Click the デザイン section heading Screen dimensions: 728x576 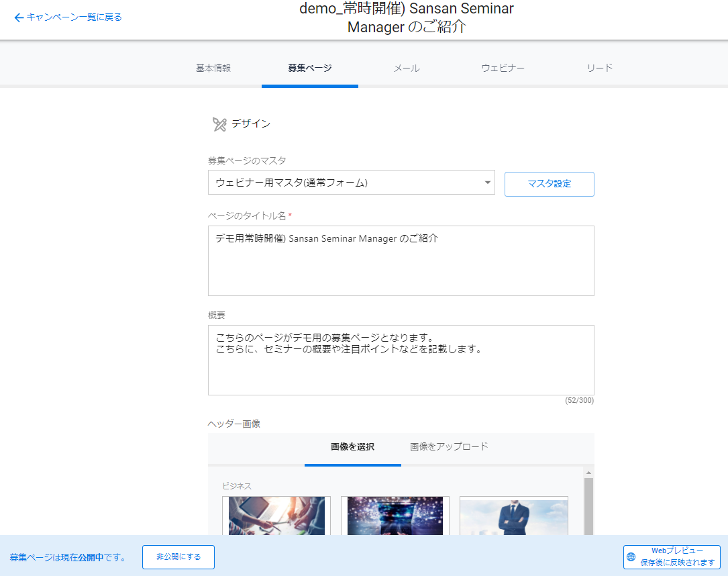[x=251, y=124]
